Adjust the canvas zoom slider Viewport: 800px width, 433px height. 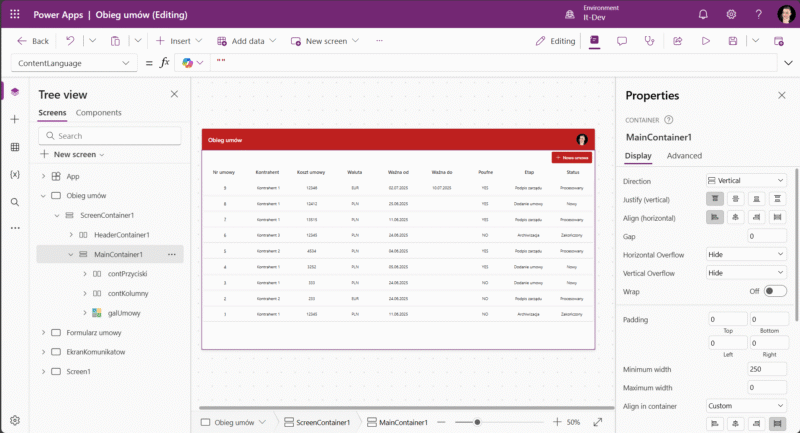[x=478, y=422]
